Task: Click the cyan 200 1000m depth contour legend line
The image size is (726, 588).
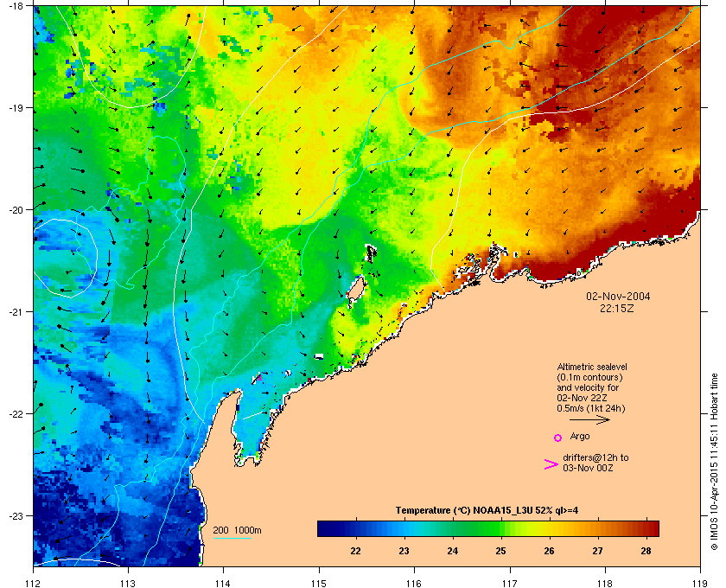Action: (232, 539)
